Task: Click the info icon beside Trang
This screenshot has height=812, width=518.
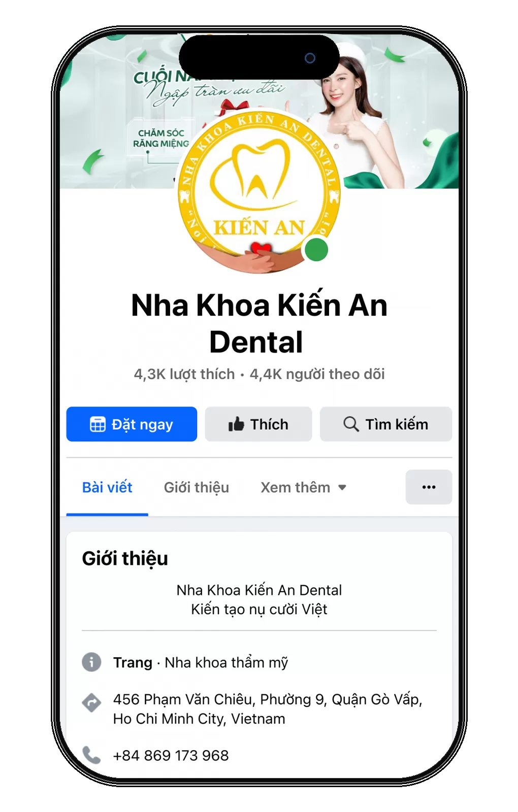Action: tap(91, 662)
